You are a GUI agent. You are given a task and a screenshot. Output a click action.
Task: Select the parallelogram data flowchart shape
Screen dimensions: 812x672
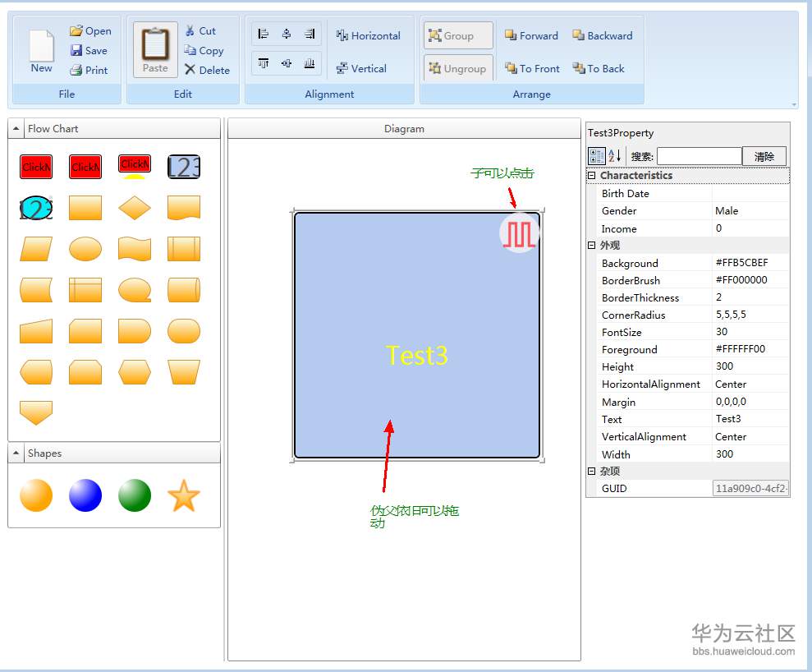pos(36,249)
